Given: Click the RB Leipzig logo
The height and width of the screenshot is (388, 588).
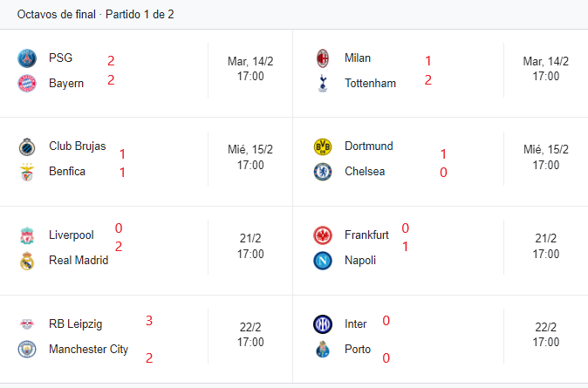Looking at the screenshot, I should tap(27, 323).
